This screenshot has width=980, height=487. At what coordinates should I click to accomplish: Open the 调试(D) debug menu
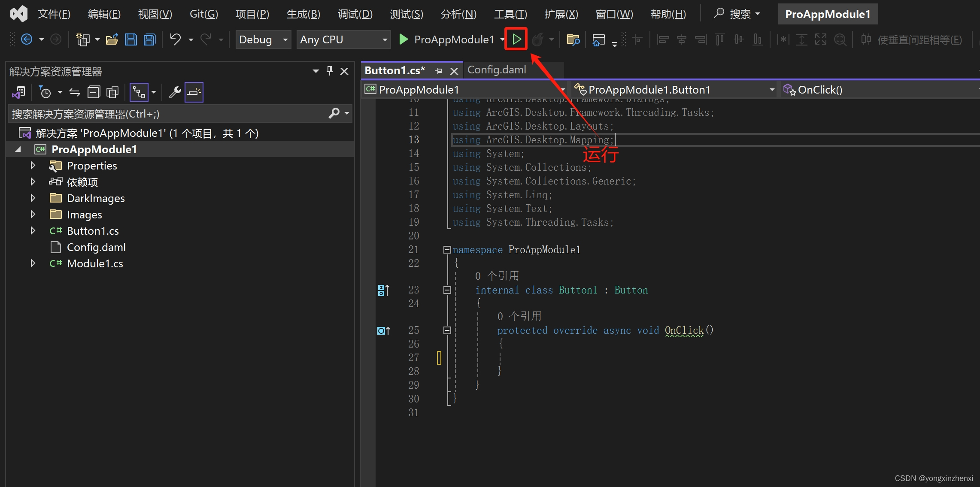pyautogui.click(x=355, y=14)
